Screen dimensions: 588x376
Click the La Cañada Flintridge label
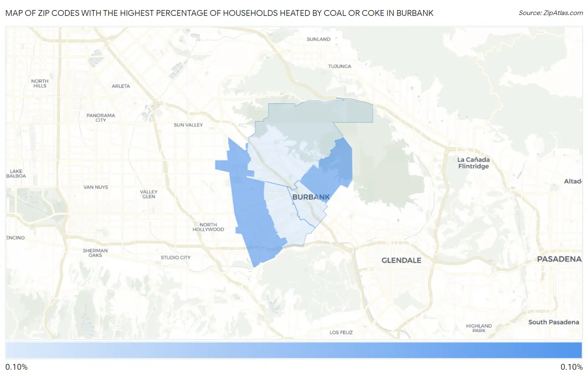pyautogui.click(x=473, y=163)
